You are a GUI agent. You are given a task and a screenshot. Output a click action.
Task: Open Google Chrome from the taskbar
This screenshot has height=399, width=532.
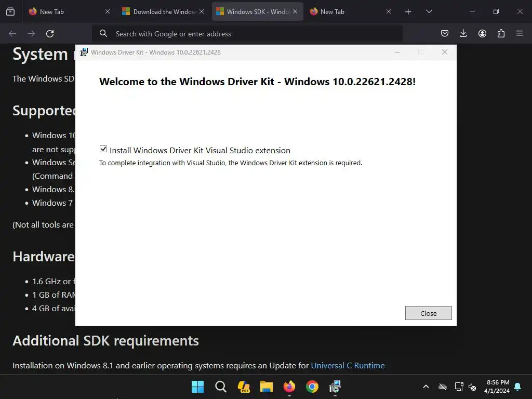(x=312, y=387)
